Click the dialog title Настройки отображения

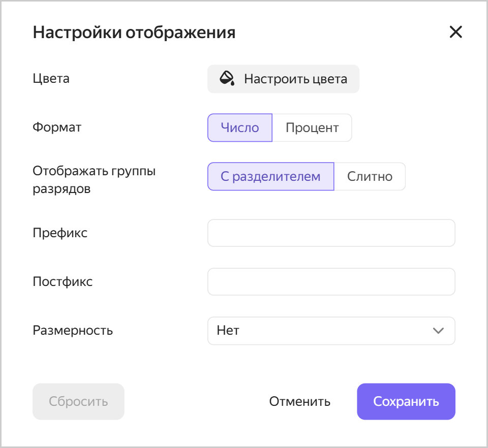pos(134,31)
